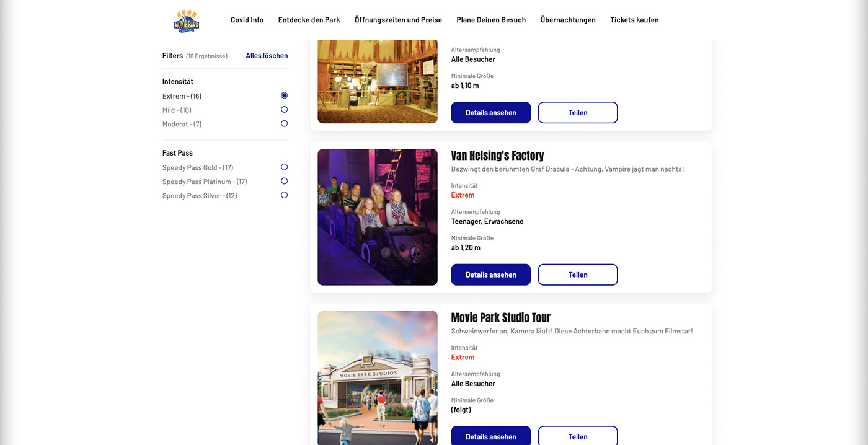This screenshot has width=868, height=445.
Task: Open the Van Helsing's Factory ride photo
Action: click(x=378, y=217)
